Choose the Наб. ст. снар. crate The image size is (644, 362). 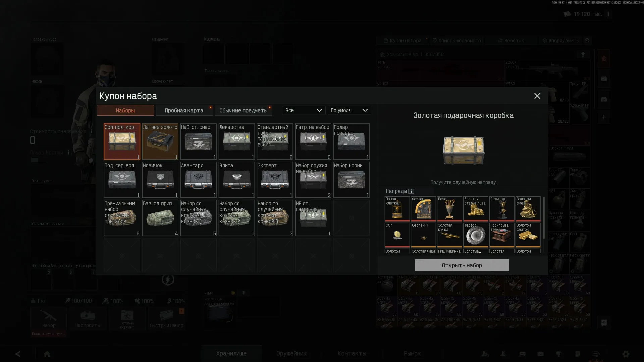[198, 141]
